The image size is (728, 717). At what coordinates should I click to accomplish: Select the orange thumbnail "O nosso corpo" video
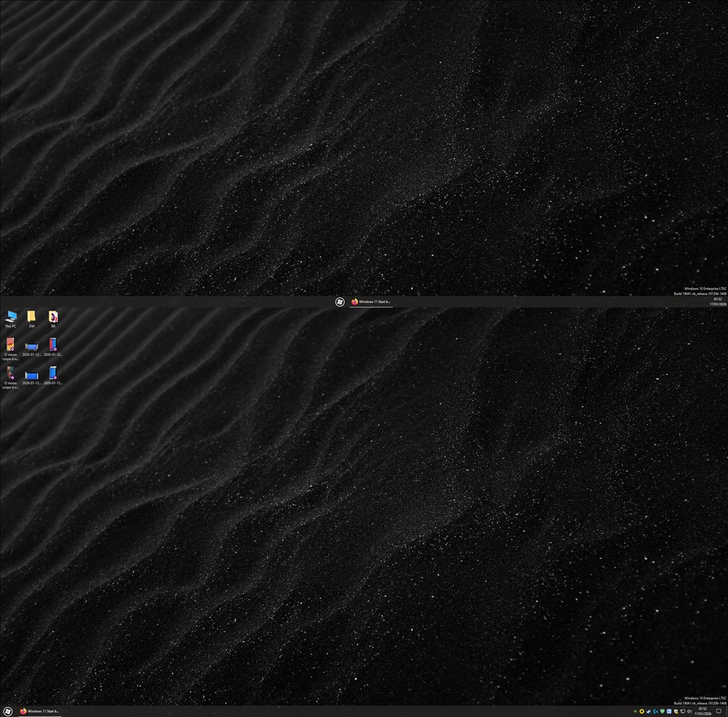click(x=11, y=346)
